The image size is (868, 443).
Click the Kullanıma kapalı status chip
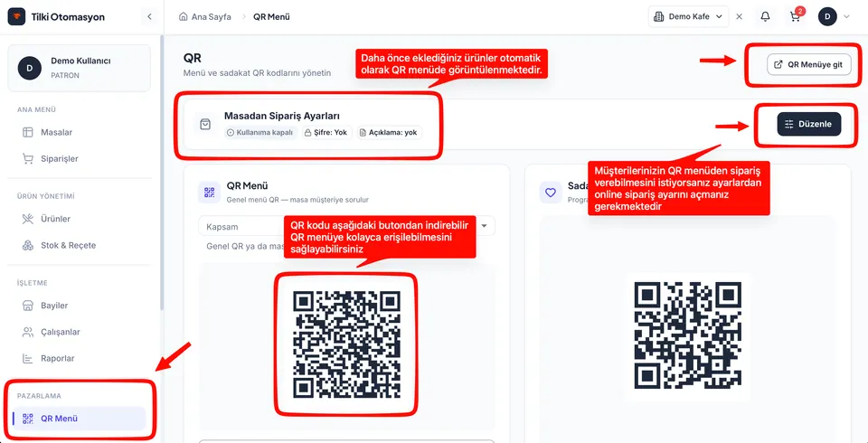coord(259,133)
